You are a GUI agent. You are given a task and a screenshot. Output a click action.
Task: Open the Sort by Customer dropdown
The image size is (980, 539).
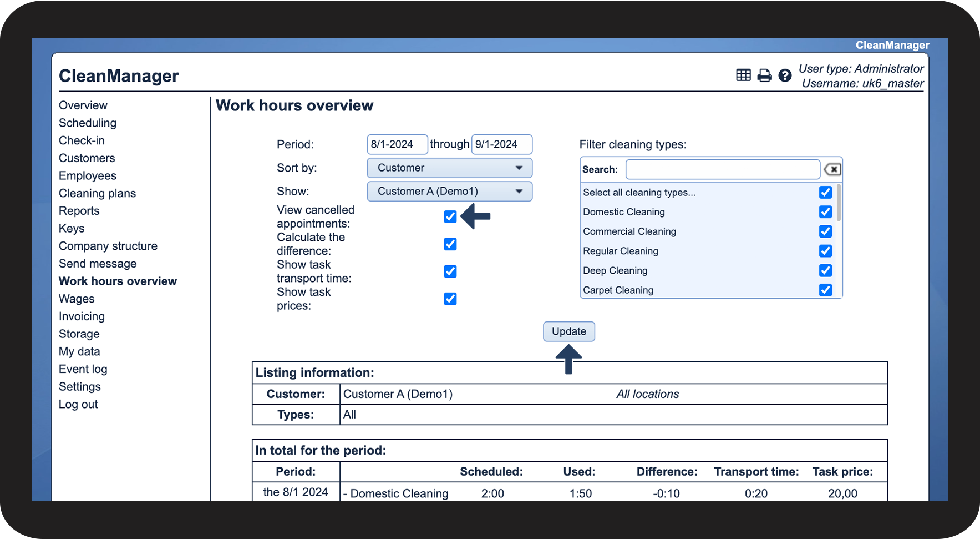(x=449, y=168)
